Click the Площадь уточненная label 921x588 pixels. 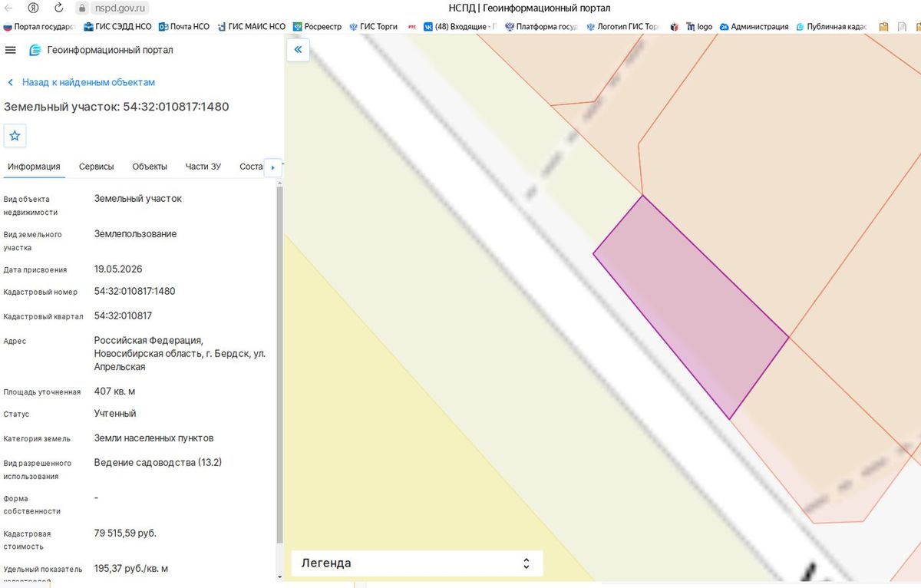(42, 392)
